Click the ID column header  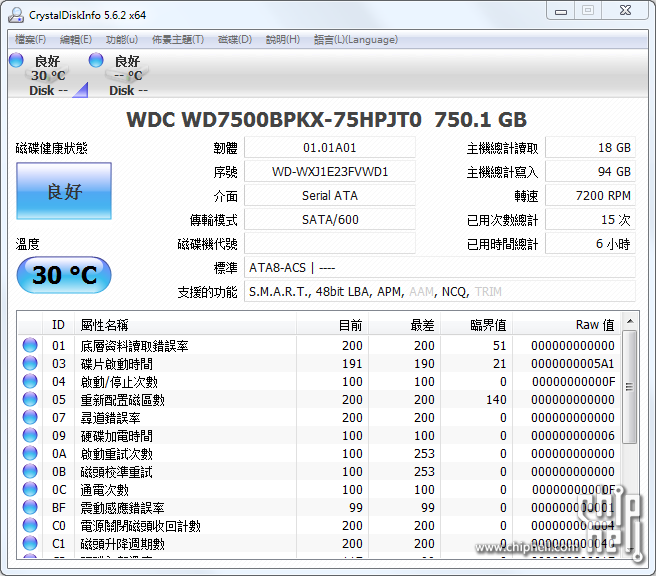coord(58,325)
